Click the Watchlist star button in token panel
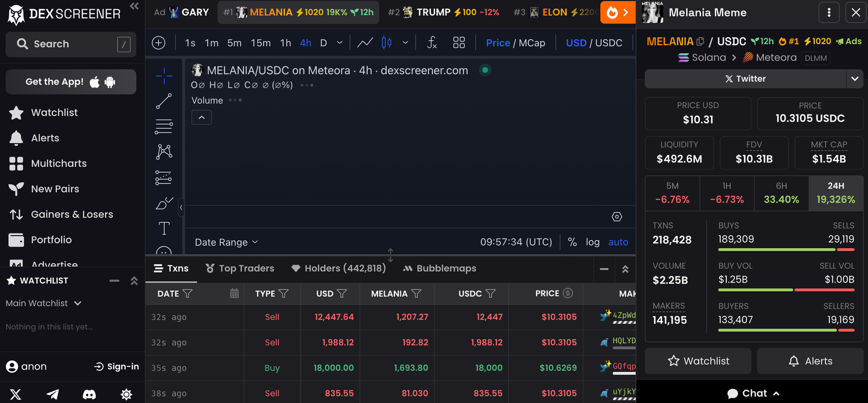The width and height of the screenshot is (868, 403). pyautogui.click(x=698, y=361)
